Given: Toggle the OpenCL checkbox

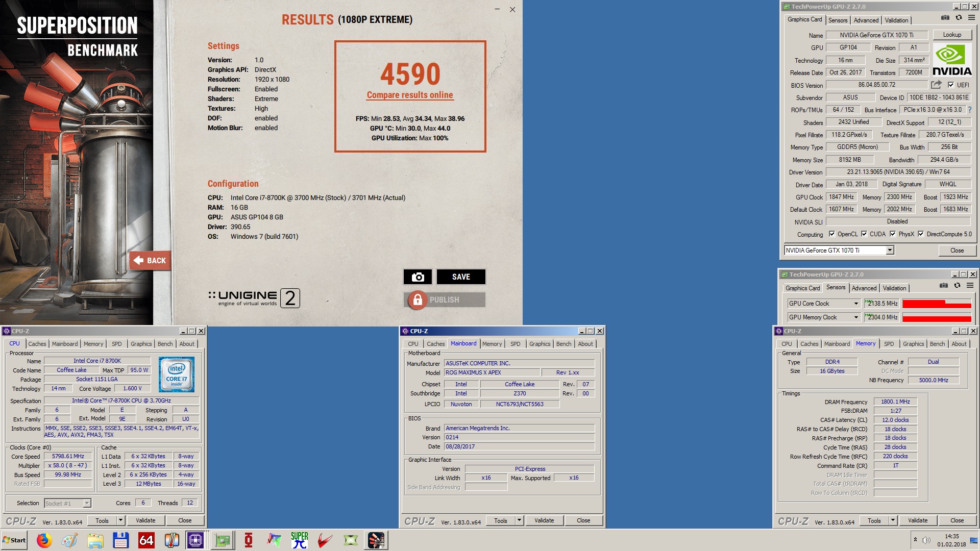Looking at the screenshot, I should [832, 234].
